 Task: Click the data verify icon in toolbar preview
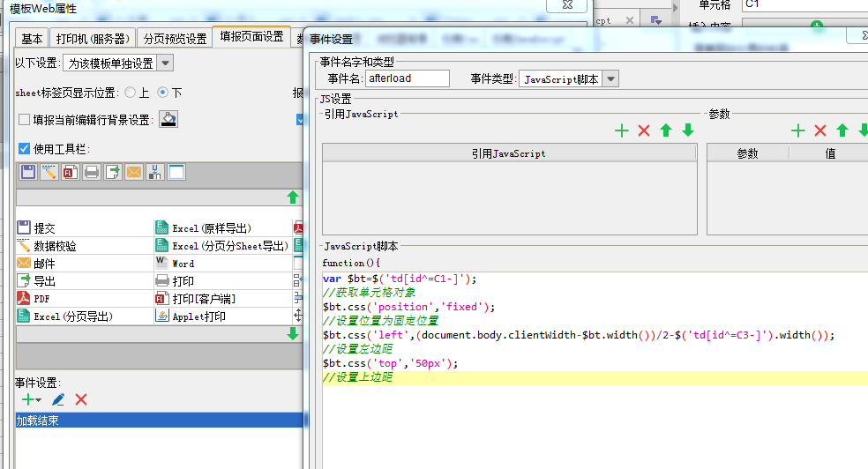coord(49,172)
